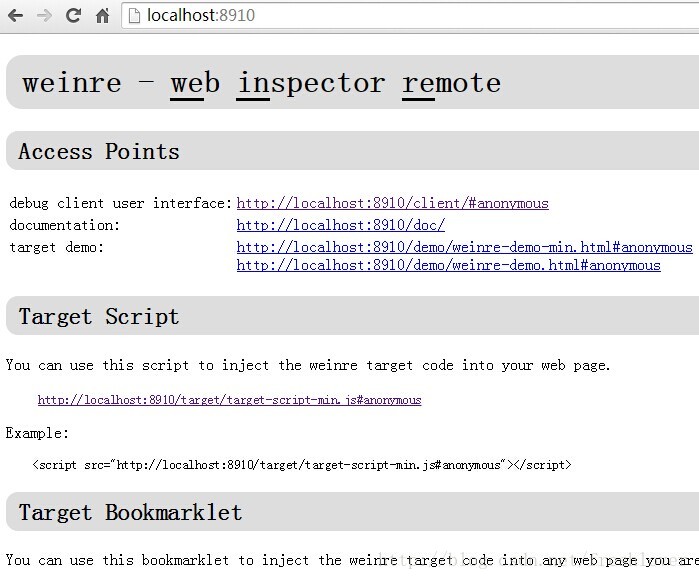699x580 pixels.
Task: Click the page icon in address bar
Action: coord(134,16)
